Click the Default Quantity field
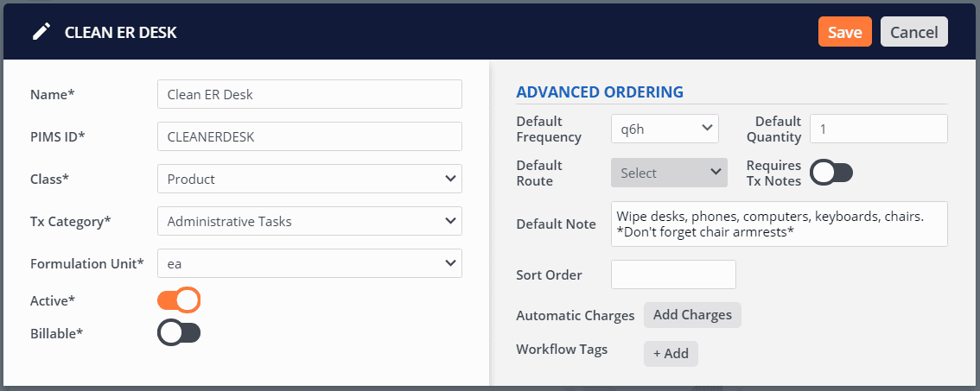Screen dimensions: 980x391 tap(878, 129)
